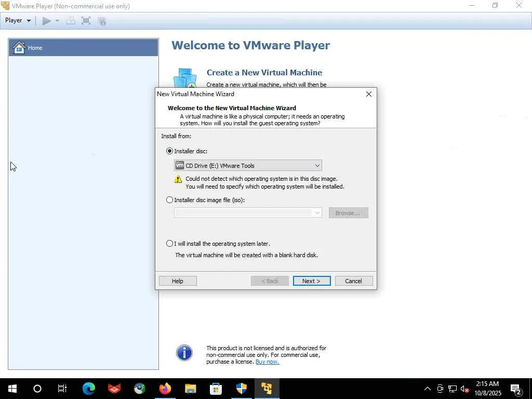This screenshot has width=532, height=399.
Task: Select the Installer disc radio button
Action: [169, 151]
